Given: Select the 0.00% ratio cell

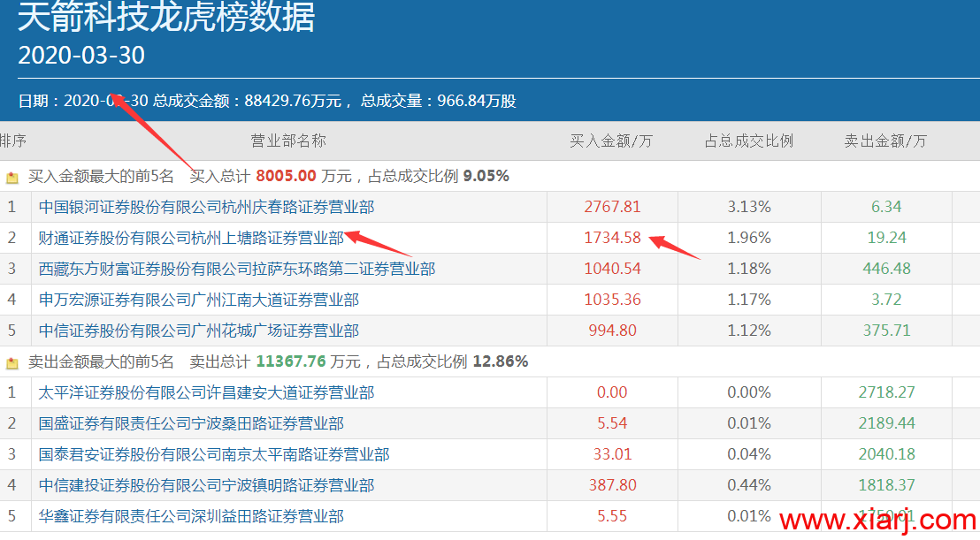Looking at the screenshot, I should [x=749, y=392].
